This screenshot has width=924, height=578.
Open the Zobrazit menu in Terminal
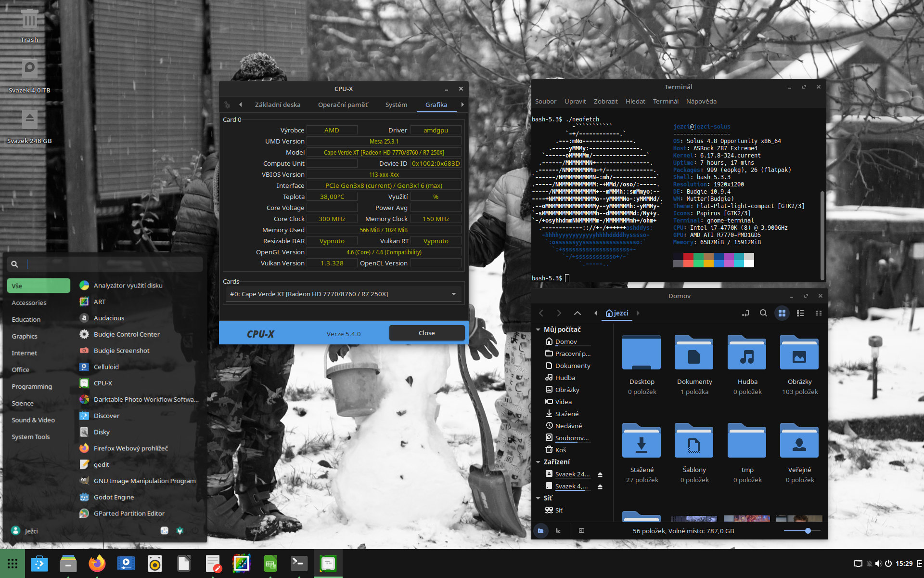click(x=605, y=101)
